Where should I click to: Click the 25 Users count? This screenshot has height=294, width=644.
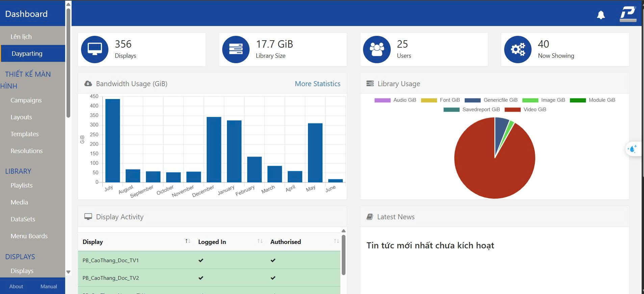(402, 44)
